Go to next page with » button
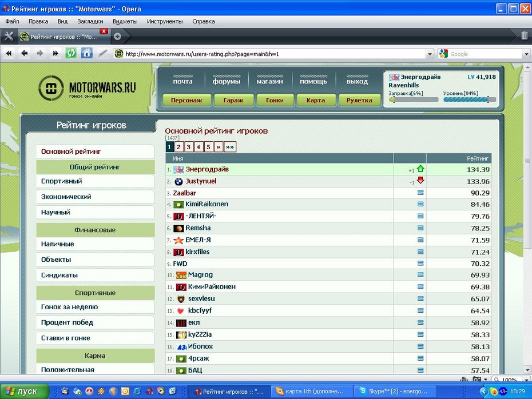Screen dimensions: 532x399 219,147
